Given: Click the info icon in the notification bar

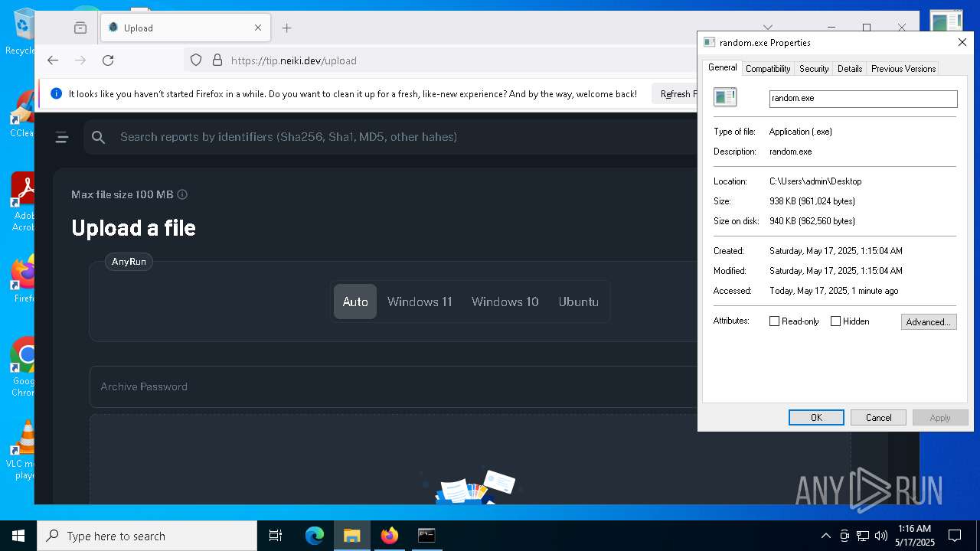Looking at the screenshot, I should (x=56, y=94).
